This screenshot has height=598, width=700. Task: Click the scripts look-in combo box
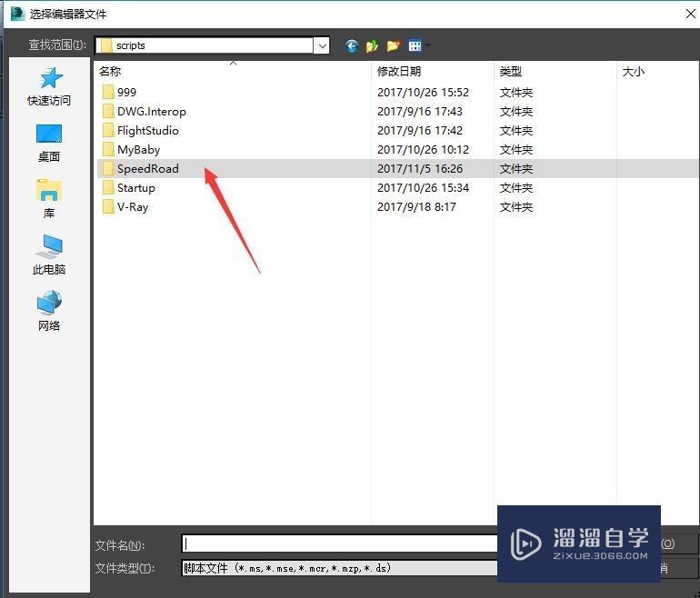pyautogui.click(x=212, y=45)
